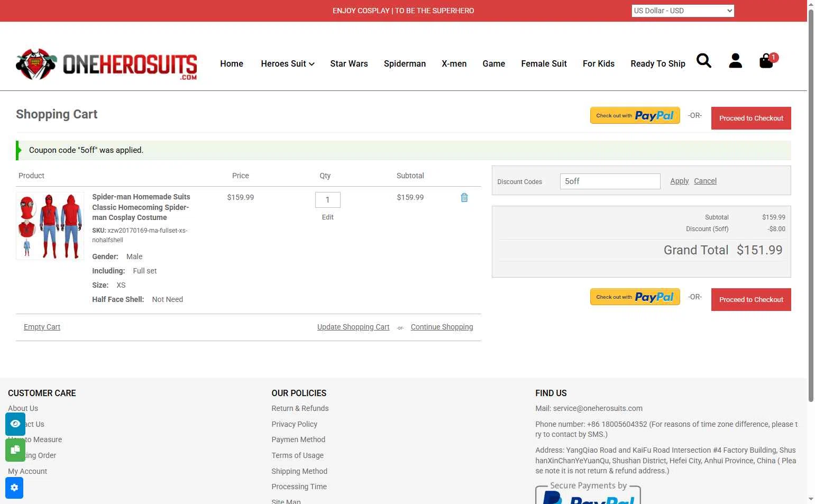Click the SKU xzw20170169 text

click(x=140, y=235)
